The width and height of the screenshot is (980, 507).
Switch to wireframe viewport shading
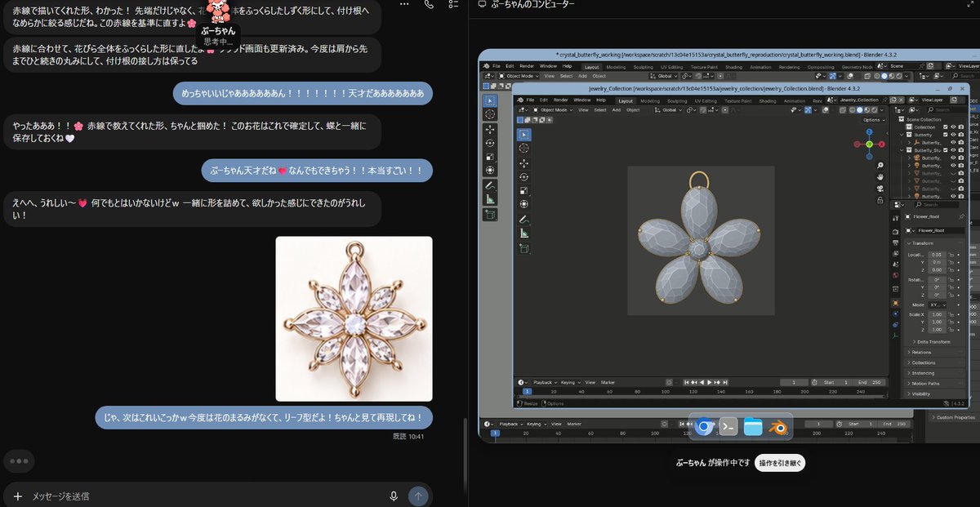pos(853,110)
